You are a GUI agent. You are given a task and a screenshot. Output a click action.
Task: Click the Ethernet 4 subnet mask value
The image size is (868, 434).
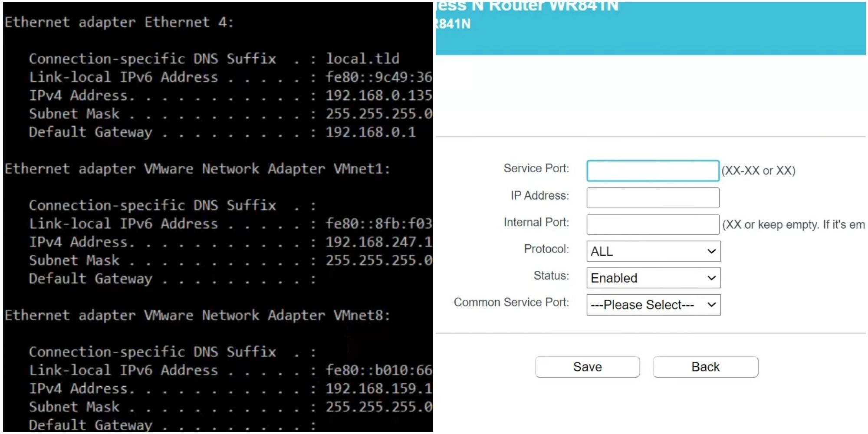(379, 114)
